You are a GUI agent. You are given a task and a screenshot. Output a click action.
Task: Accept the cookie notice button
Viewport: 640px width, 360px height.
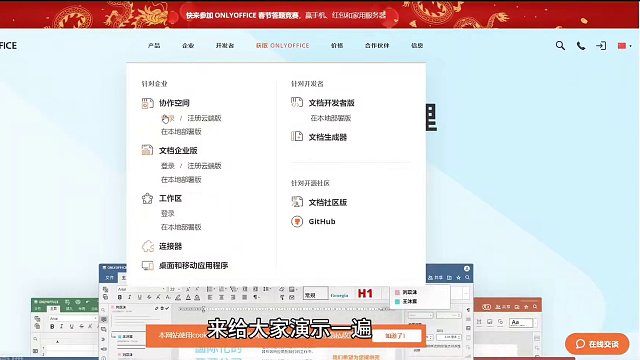click(396, 336)
